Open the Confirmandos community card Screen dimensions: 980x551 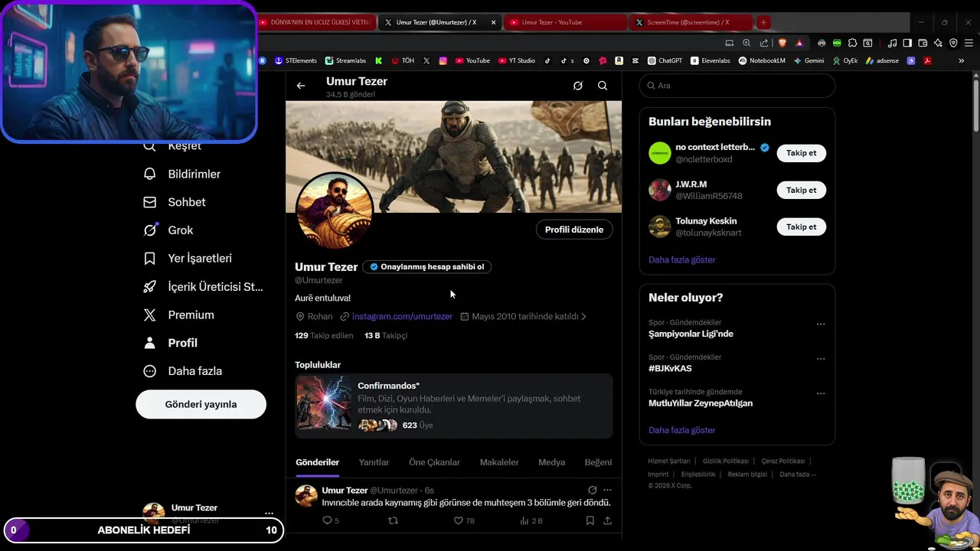(454, 406)
